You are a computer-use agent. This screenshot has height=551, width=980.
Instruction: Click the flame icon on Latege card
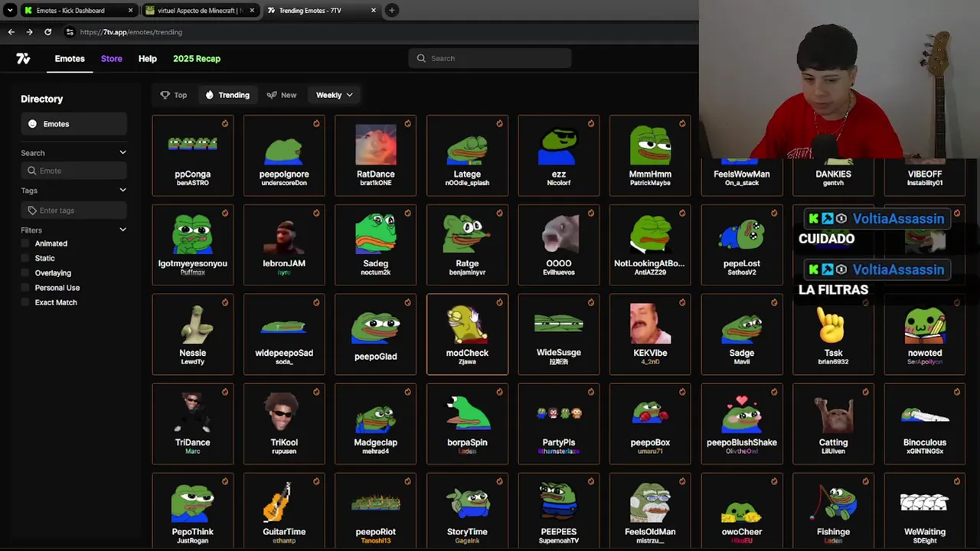coord(499,123)
